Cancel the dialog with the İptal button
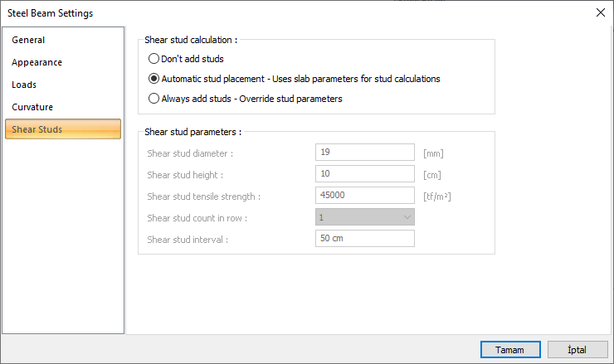 click(x=577, y=349)
